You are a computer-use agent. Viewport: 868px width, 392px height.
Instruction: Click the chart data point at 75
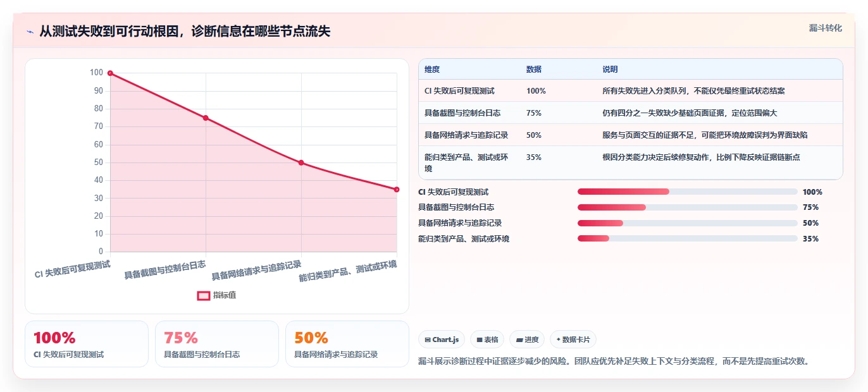[206, 118]
